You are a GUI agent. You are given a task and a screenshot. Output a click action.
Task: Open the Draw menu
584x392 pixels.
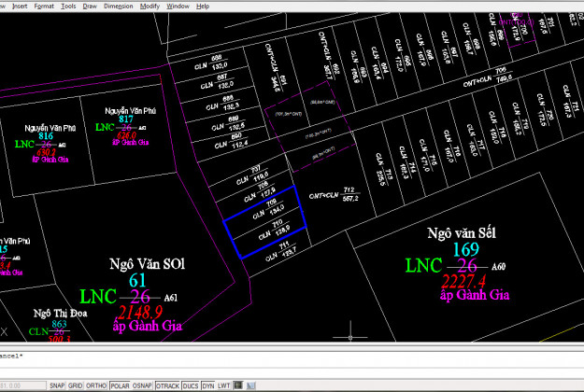click(90, 6)
